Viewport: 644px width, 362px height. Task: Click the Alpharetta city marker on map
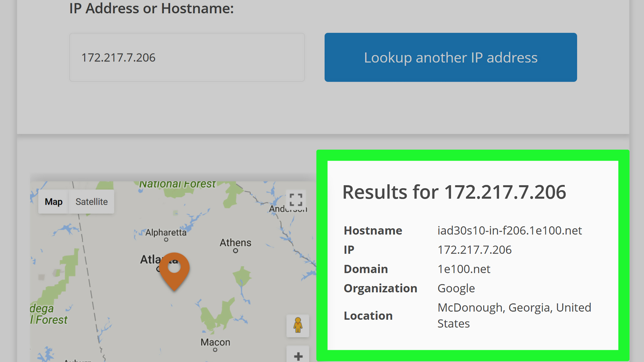pos(166,240)
